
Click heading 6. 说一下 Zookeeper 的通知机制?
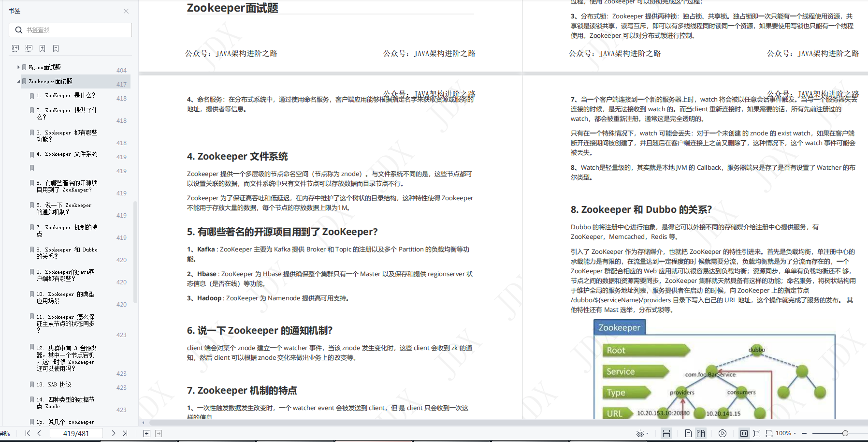click(x=260, y=330)
